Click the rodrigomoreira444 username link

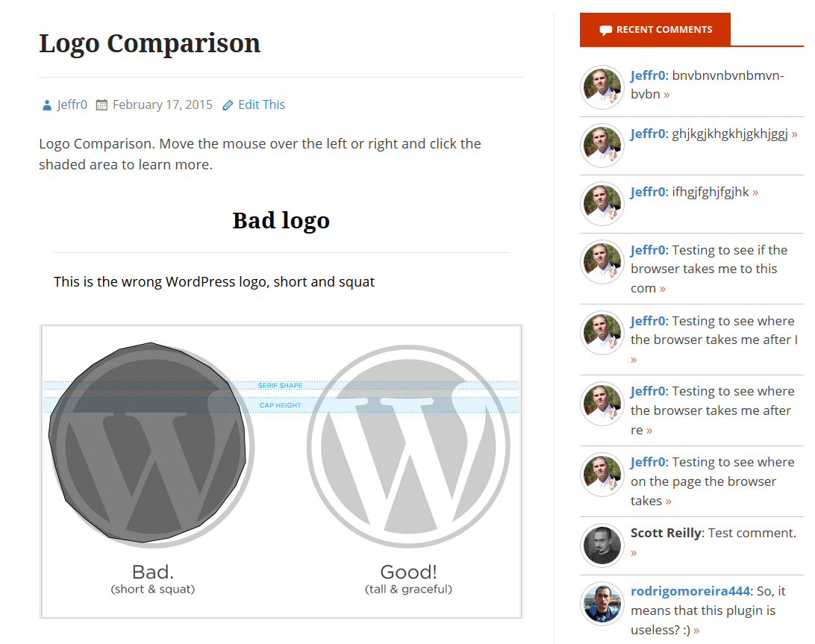(x=690, y=591)
